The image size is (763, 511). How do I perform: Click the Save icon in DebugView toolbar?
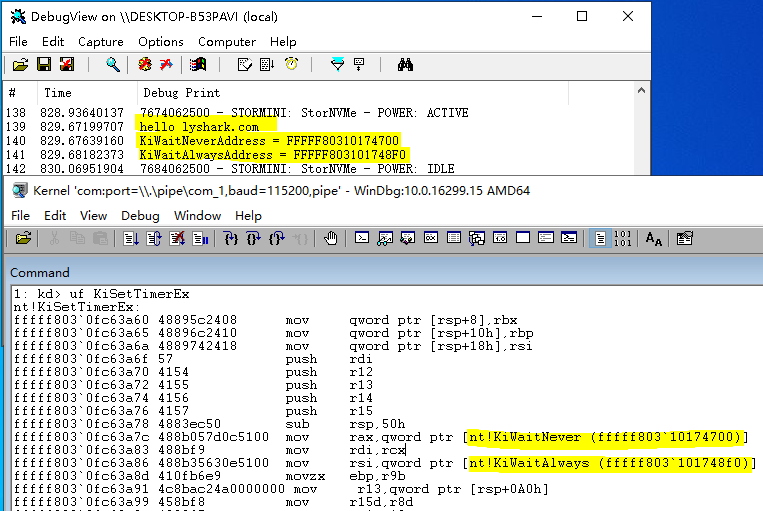point(44,64)
